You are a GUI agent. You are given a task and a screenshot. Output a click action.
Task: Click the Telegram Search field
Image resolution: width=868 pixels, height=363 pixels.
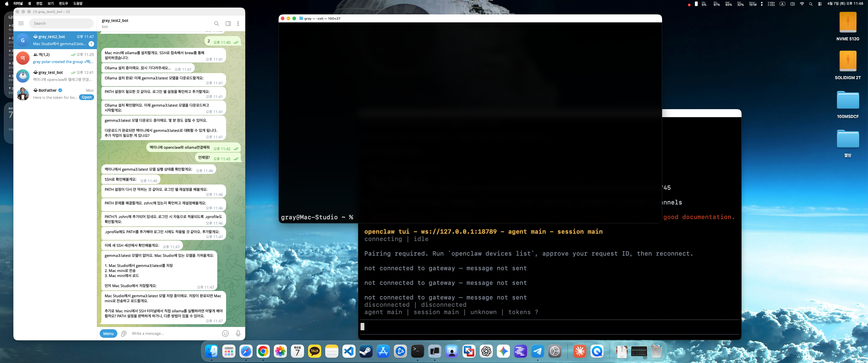click(x=61, y=23)
